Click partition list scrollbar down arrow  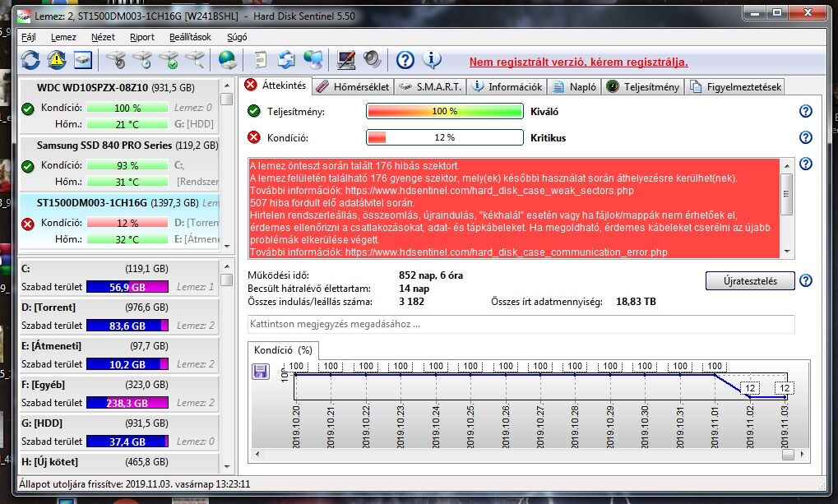click(227, 466)
